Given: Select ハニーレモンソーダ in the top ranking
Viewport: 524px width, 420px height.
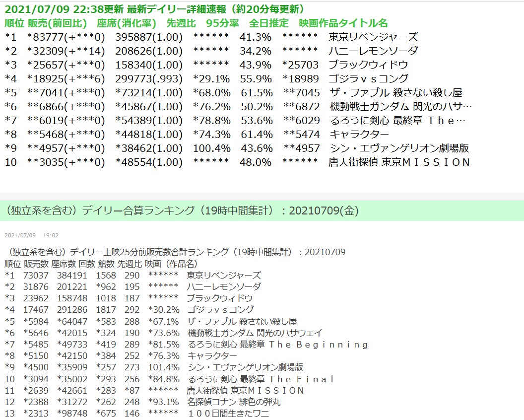Looking at the screenshot, I should coord(373,51).
